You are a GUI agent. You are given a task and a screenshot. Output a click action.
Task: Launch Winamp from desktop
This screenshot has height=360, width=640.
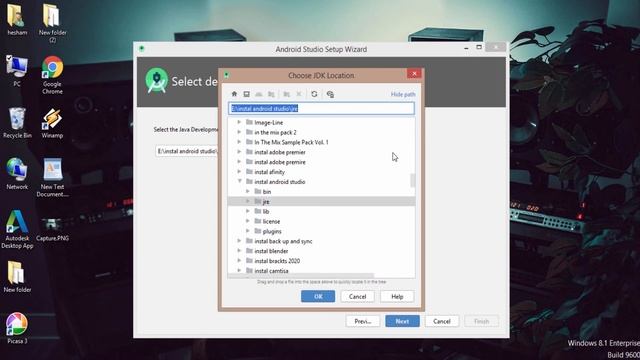click(x=52, y=123)
